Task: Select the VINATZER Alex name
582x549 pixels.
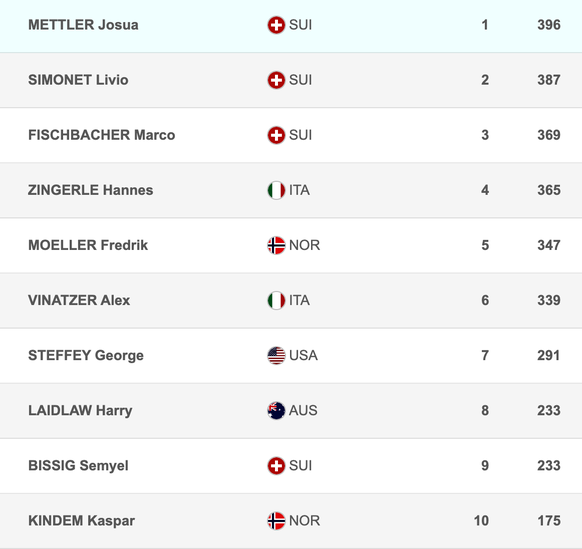Action: click(79, 300)
